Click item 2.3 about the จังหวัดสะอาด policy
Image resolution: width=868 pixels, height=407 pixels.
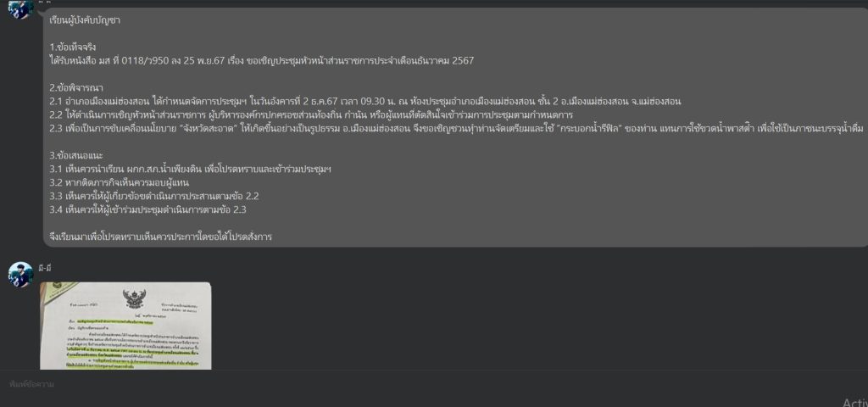tap(457, 129)
